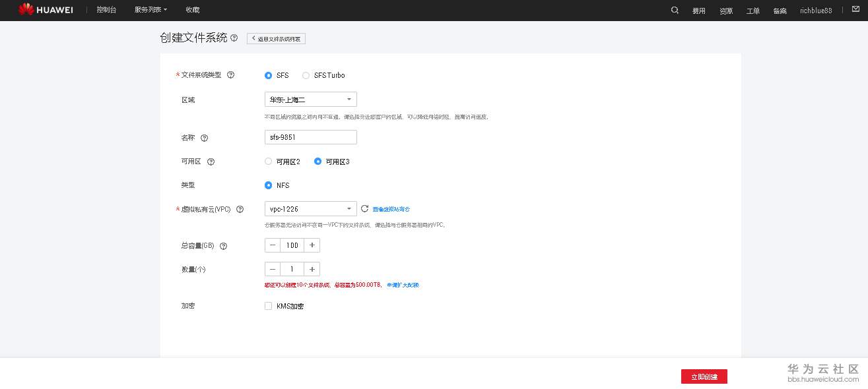Go back to file system list
Image resolution: width=868 pixels, height=389 pixels.
276,39
